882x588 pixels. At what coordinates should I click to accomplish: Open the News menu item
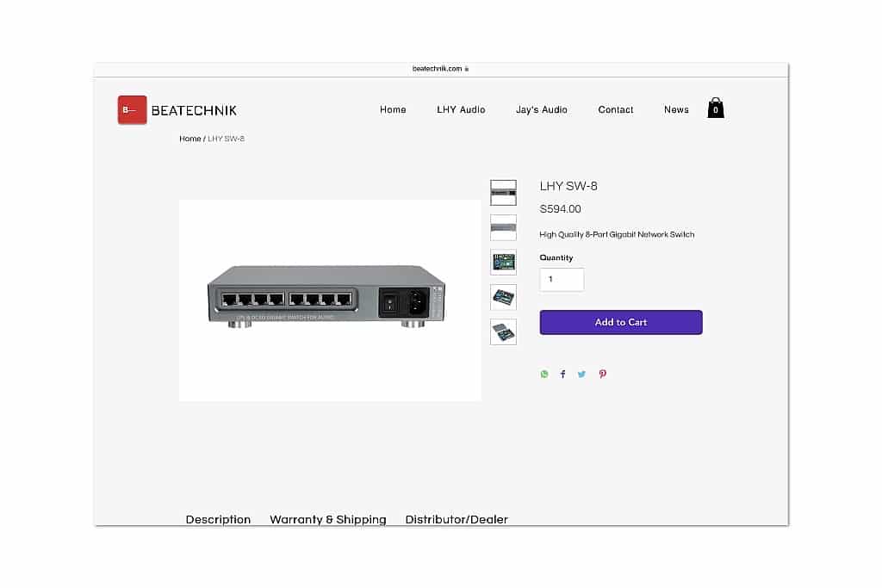click(676, 109)
